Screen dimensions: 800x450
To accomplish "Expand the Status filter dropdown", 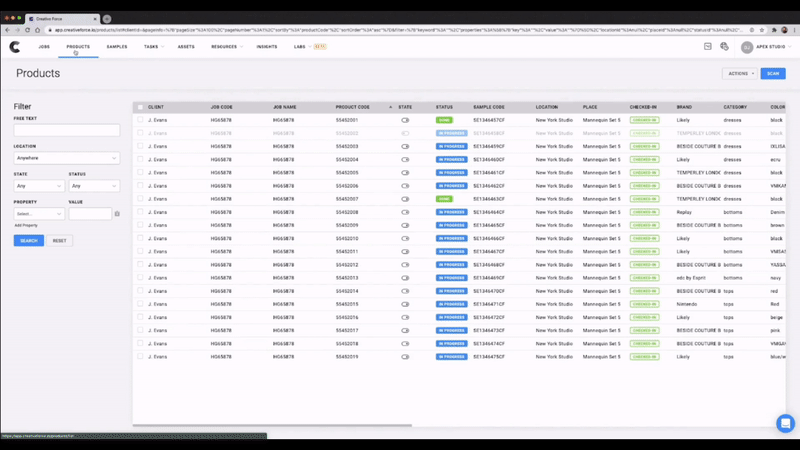I will click(94, 186).
